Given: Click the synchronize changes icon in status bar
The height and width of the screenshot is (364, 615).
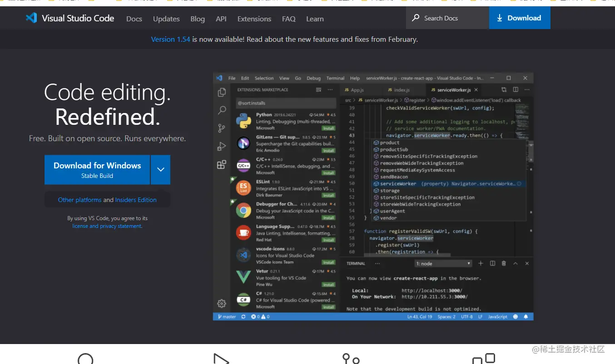Looking at the screenshot, I should (243, 317).
